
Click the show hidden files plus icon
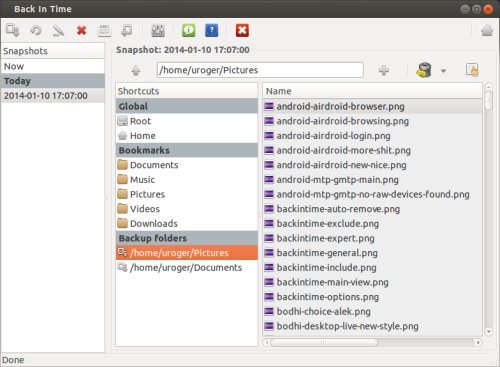(x=384, y=70)
